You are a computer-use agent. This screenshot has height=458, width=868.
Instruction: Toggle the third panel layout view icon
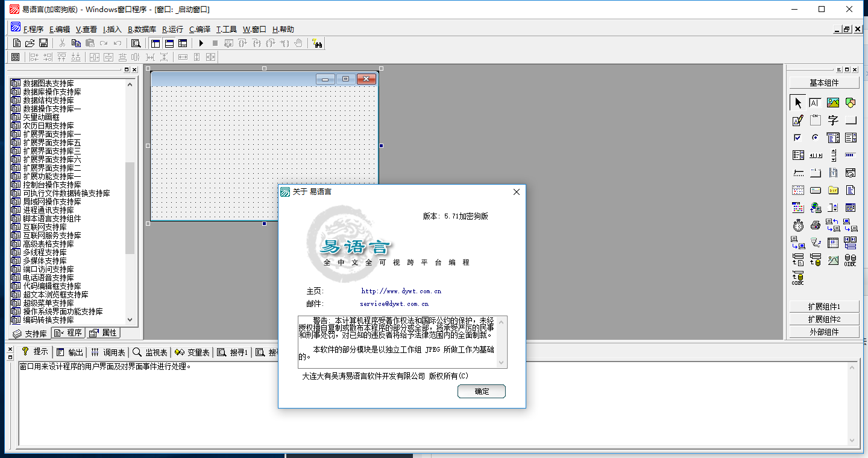tap(183, 43)
